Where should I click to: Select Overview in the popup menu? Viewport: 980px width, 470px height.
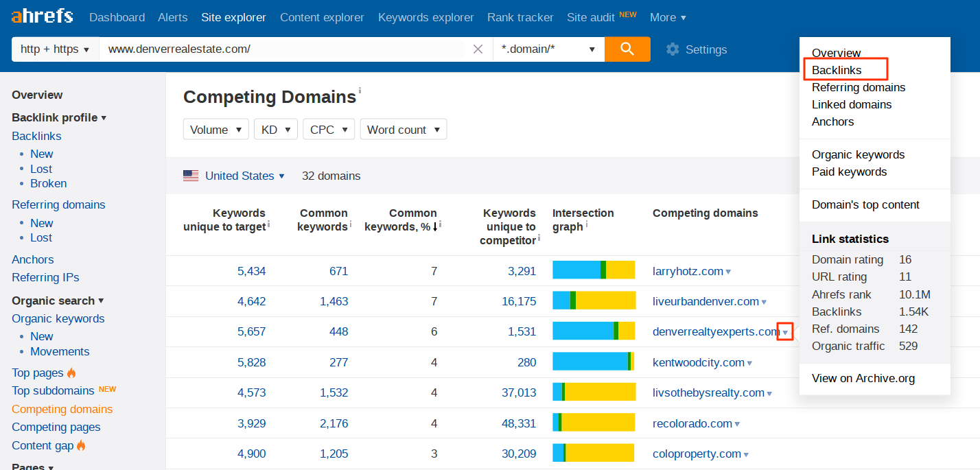click(836, 53)
